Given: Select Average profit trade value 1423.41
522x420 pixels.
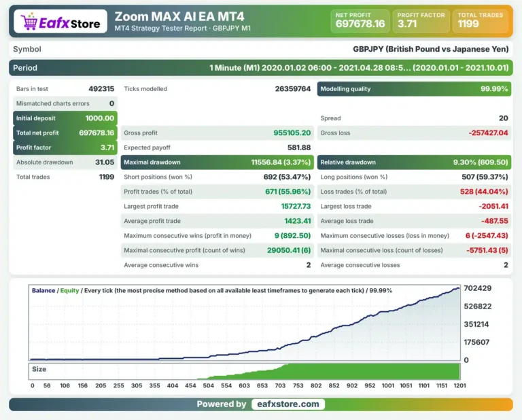Looking at the screenshot, I should [297, 221].
